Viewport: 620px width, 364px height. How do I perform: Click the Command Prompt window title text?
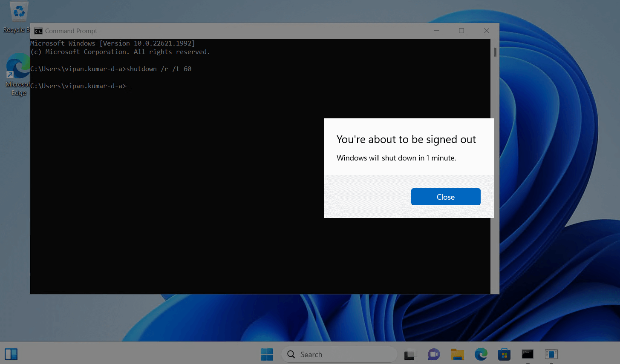(x=71, y=31)
